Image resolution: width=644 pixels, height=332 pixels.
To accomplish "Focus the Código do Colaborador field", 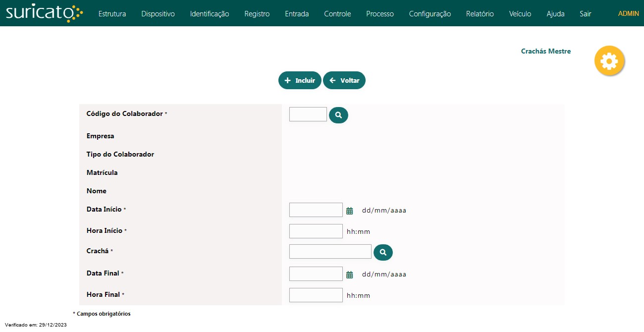I will [308, 114].
